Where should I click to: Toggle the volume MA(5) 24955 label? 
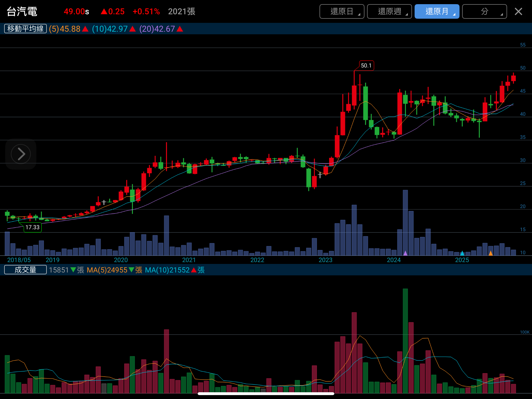tap(107, 270)
